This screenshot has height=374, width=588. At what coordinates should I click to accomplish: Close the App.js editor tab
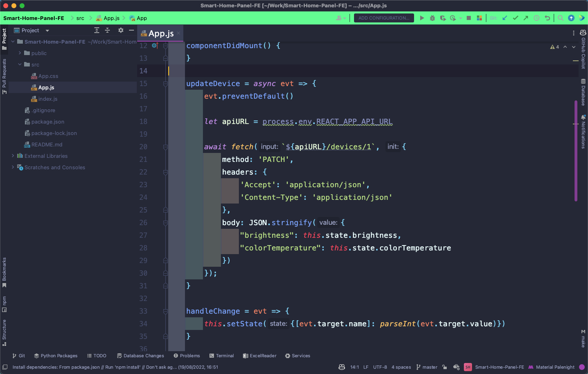pyautogui.click(x=178, y=33)
